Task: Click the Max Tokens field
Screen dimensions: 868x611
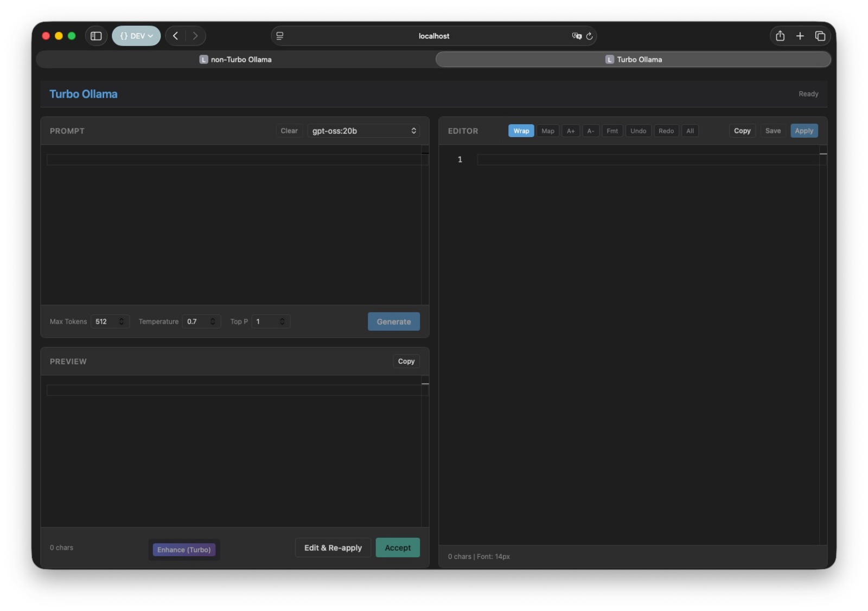Action: 110,321
